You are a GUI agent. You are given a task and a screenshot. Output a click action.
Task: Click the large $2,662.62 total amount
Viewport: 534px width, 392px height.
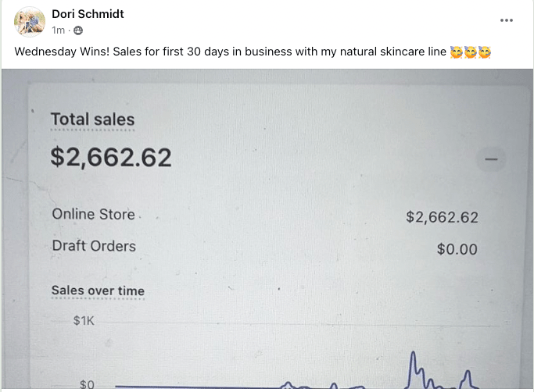point(110,157)
